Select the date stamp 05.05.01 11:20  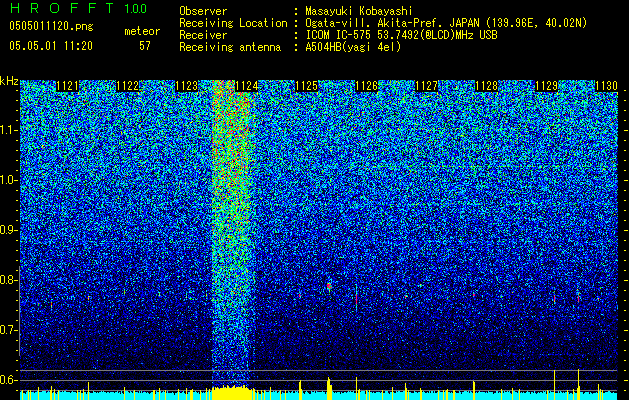point(51,46)
